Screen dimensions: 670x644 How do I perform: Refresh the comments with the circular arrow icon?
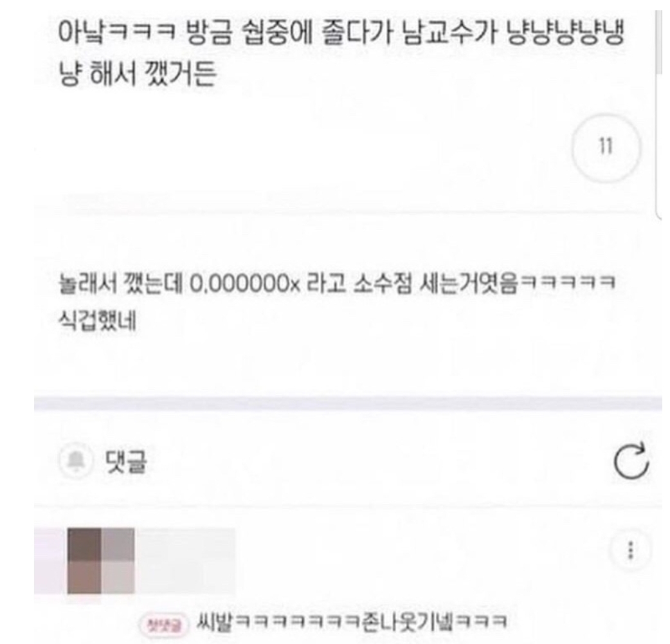point(631,461)
